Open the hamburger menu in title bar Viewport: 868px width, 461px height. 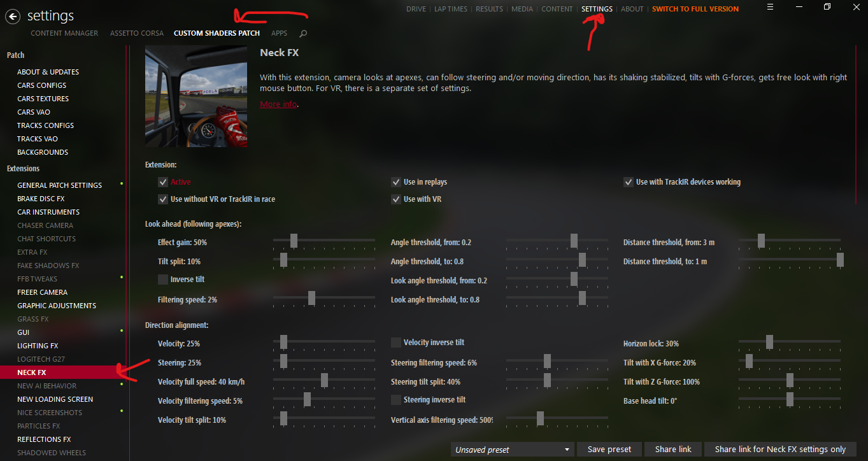pyautogui.click(x=770, y=7)
